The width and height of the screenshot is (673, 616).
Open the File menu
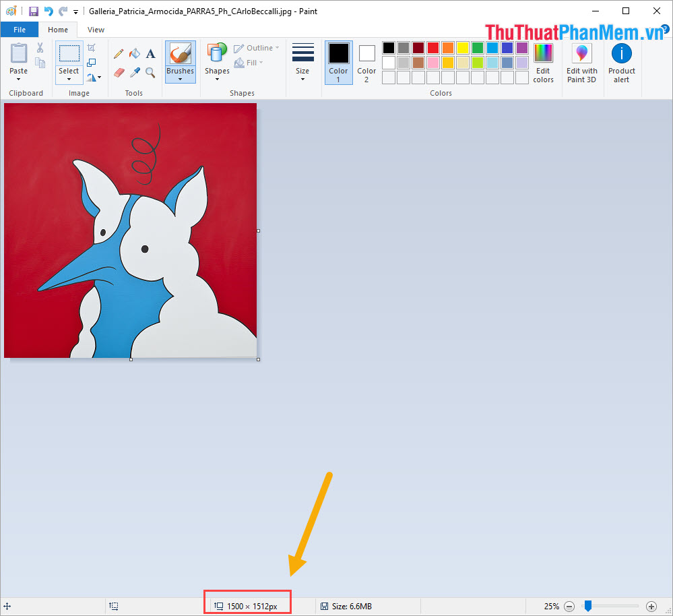20,30
